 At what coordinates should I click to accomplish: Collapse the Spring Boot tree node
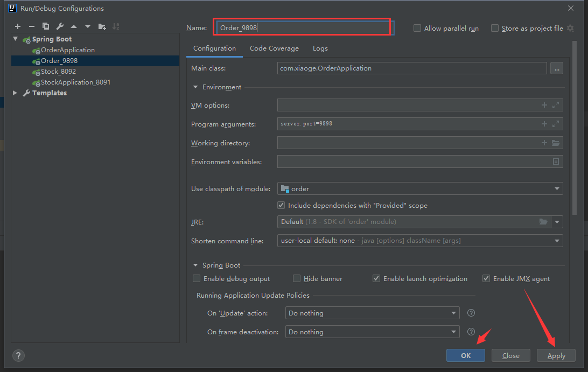(x=16, y=39)
